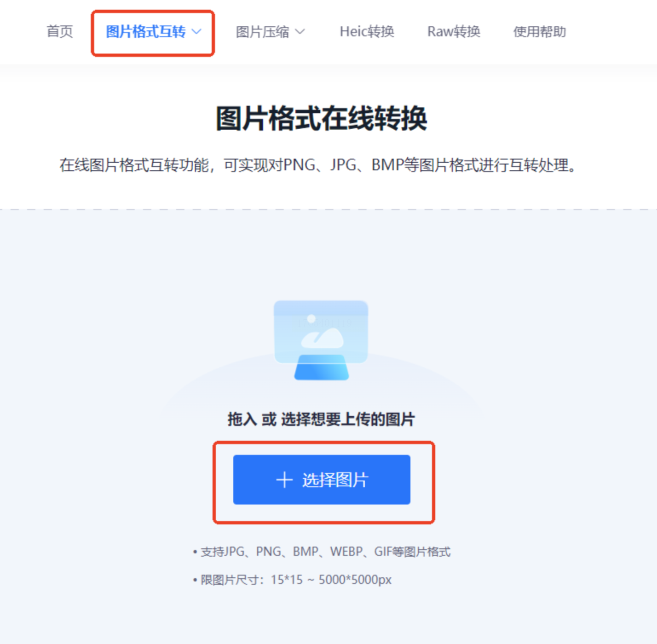Click the blue 选择图片 button
Screen dimensions: 657x644
tap(322, 480)
